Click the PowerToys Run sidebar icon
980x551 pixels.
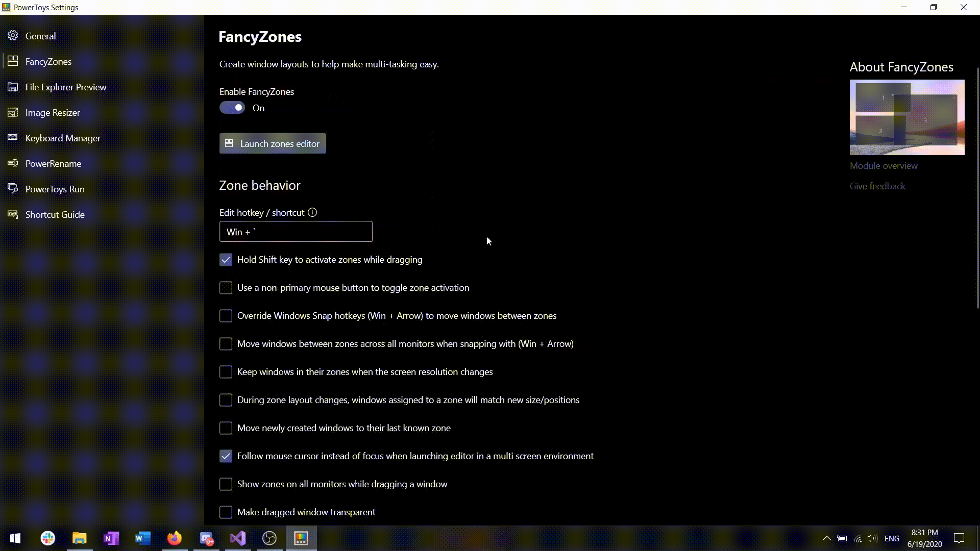[x=13, y=189]
